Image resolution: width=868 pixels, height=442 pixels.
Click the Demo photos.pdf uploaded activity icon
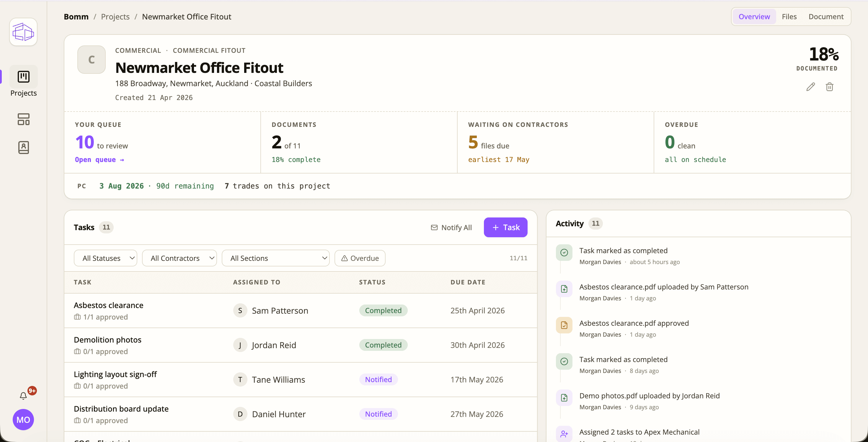tap(564, 398)
